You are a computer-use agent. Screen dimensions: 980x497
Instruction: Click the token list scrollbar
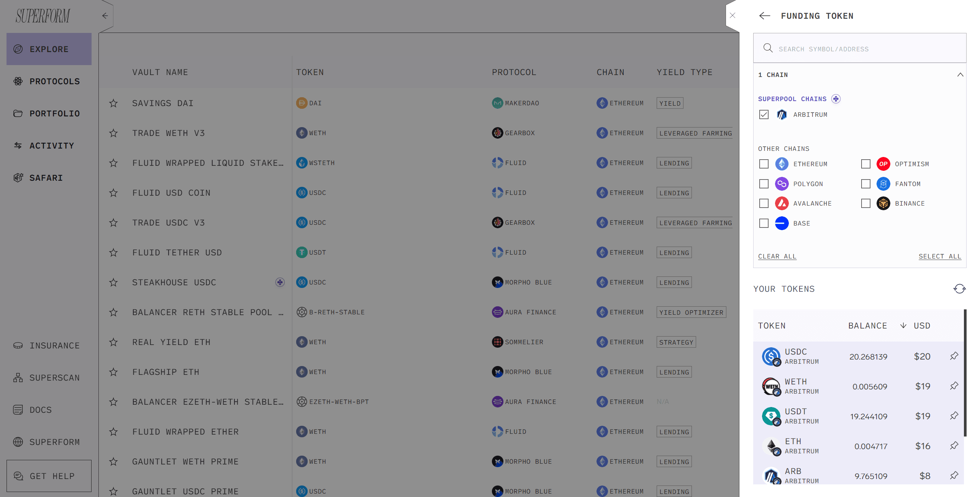(965, 373)
